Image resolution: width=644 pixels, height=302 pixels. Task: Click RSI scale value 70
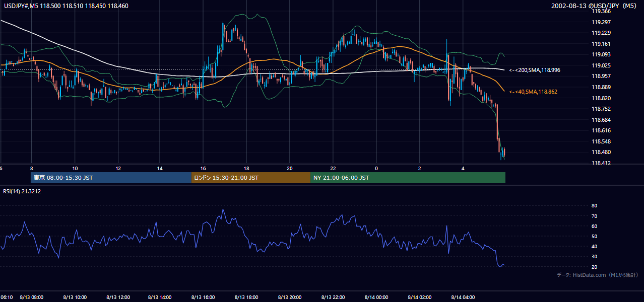coord(594,216)
